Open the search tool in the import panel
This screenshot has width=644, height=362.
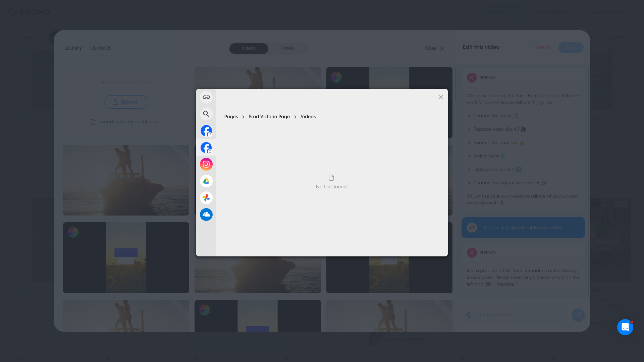[206, 114]
